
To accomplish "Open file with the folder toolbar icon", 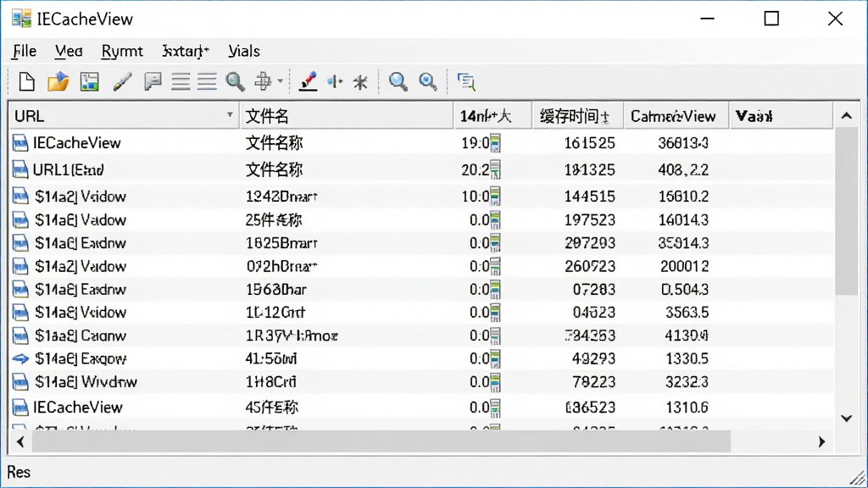I will 58,82.
